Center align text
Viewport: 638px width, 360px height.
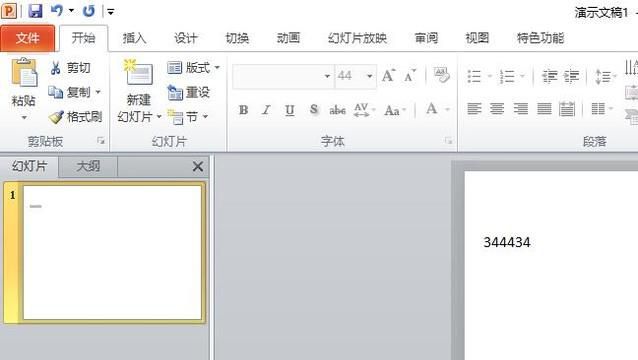pyautogui.click(x=497, y=109)
